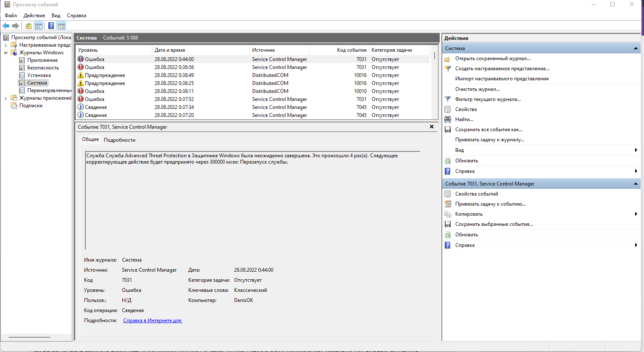Click the blue Help toolbar icon

coord(51,26)
